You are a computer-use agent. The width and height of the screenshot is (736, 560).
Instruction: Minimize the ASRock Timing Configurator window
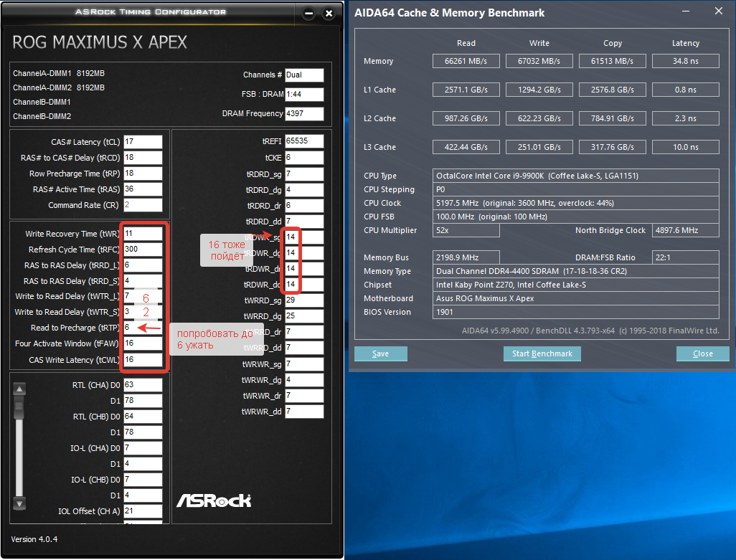point(308,13)
